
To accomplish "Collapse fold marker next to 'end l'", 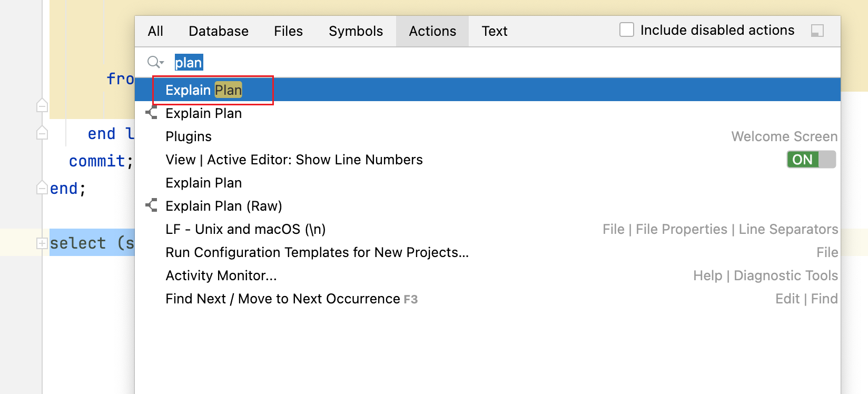I will (42, 133).
